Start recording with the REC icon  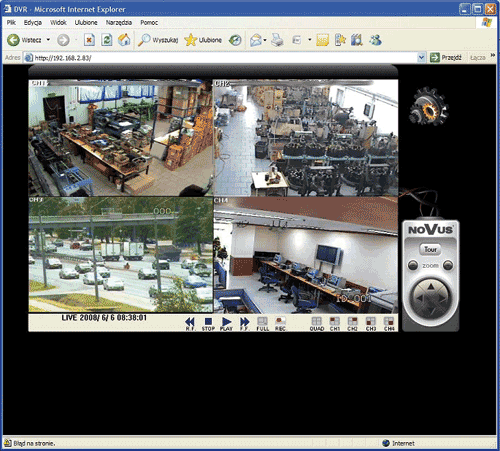[280, 323]
